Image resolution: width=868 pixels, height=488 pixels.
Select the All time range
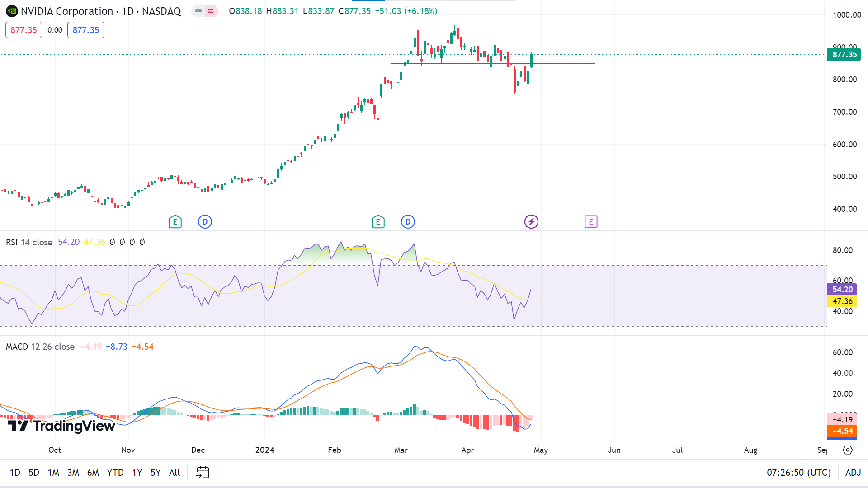pos(175,473)
